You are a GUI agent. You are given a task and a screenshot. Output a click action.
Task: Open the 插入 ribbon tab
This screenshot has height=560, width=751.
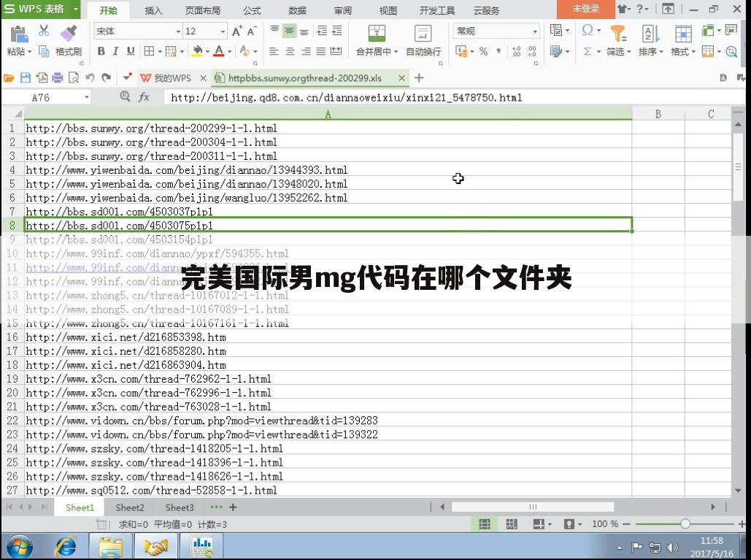[153, 10]
